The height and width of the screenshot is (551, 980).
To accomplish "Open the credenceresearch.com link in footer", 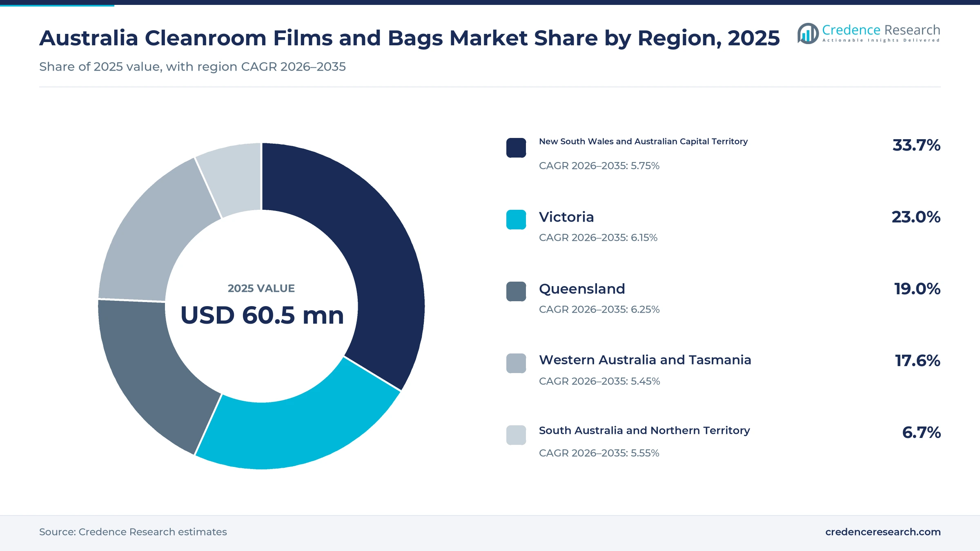I will coord(883,532).
